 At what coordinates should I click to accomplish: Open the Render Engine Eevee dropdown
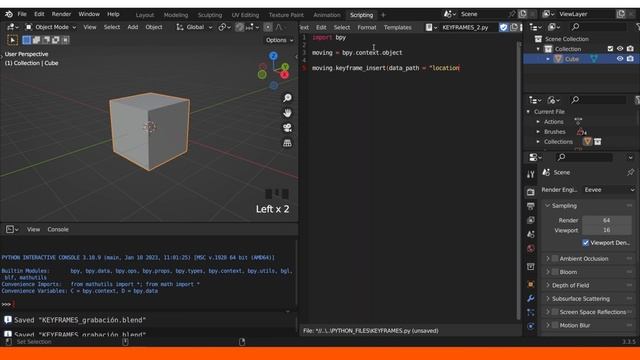click(x=609, y=190)
